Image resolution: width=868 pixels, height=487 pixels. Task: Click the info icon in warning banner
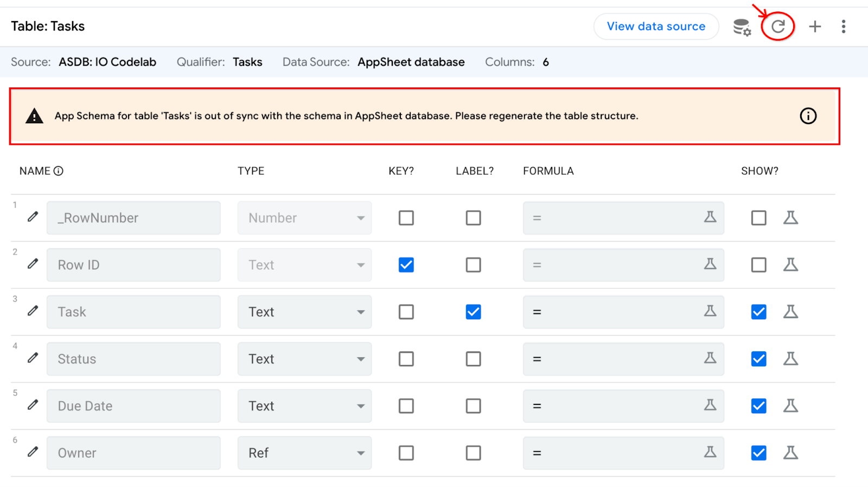click(x=808, y=116)
